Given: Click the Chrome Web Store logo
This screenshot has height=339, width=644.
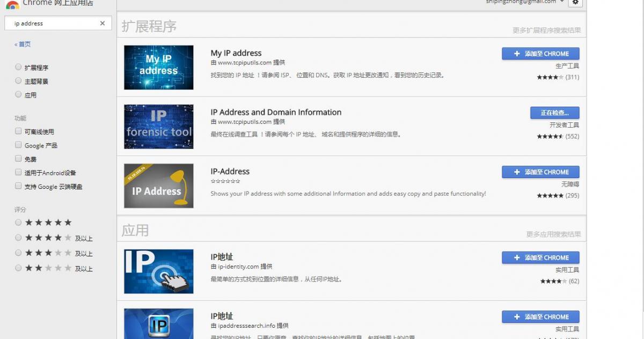Looking at the screenshot, I should (12, 4).
